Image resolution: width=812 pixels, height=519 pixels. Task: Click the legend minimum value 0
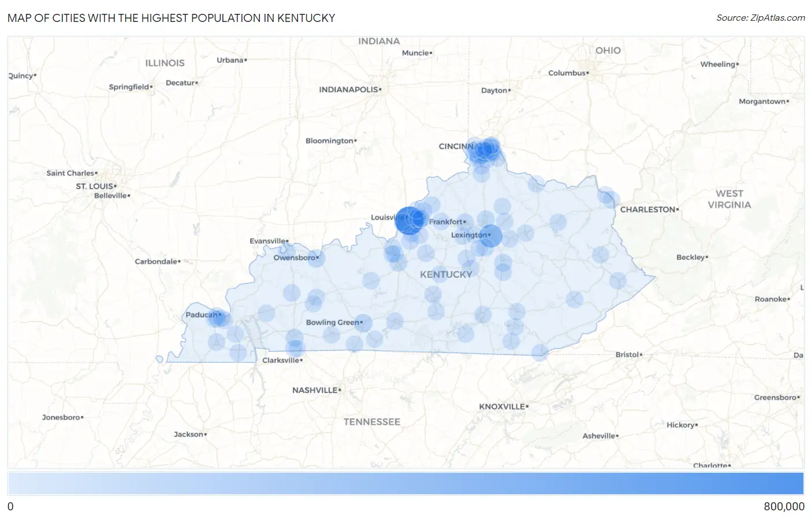pos(10,506)
